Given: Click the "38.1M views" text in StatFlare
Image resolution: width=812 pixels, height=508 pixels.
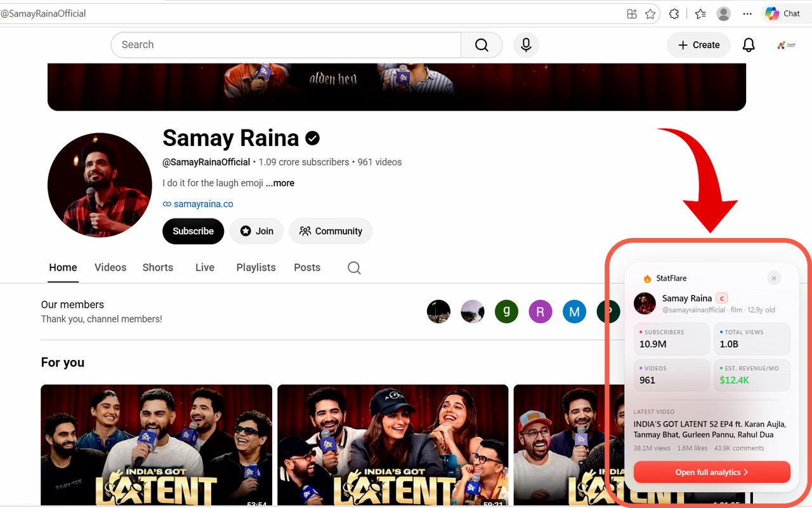Looking at the screenshot, I should point(652,448).
